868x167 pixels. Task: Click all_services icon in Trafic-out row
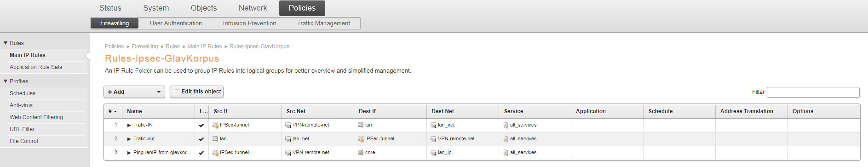pos(506,139)
